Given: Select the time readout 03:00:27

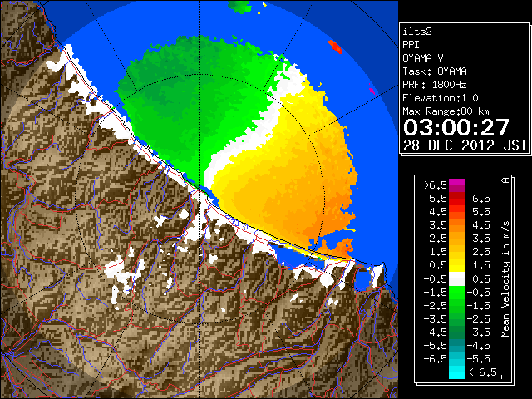Looking at the screenshot, I should click(456, 127).
